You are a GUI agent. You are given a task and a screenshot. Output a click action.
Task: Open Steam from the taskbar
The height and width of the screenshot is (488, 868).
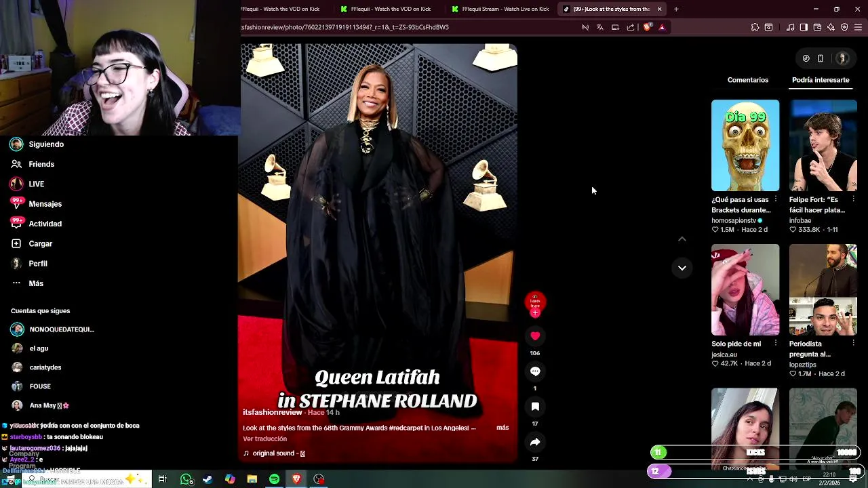click(208, 479)
